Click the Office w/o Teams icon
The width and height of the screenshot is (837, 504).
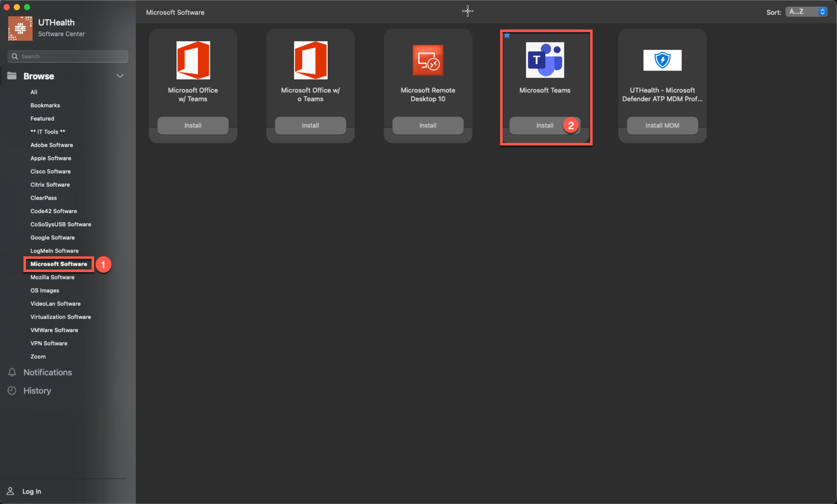(310, 60)
